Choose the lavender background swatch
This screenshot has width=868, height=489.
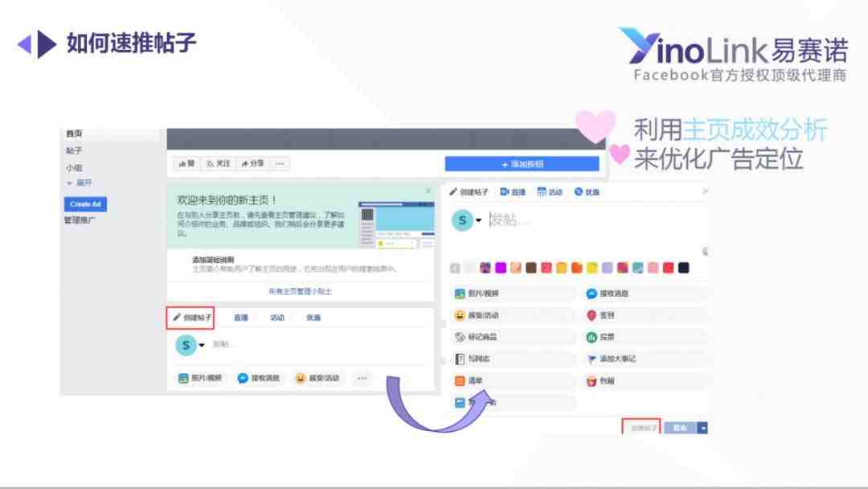[x=608, y=268]
